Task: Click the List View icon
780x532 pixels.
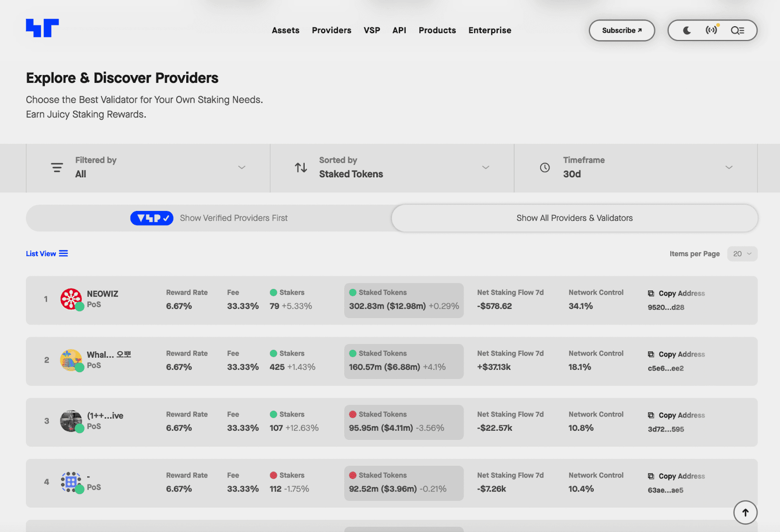Action: click(x=63, y=253)
